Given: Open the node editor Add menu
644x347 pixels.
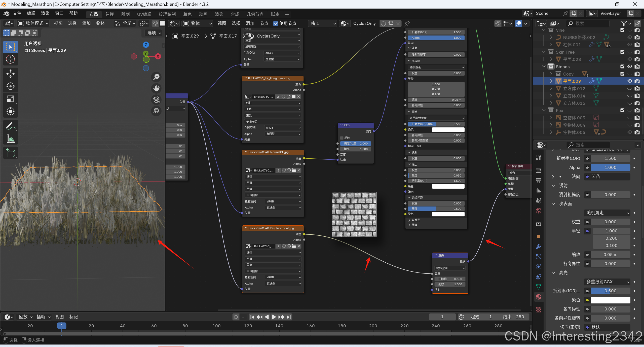Looking at the screenshot, I should coord(250,23).
